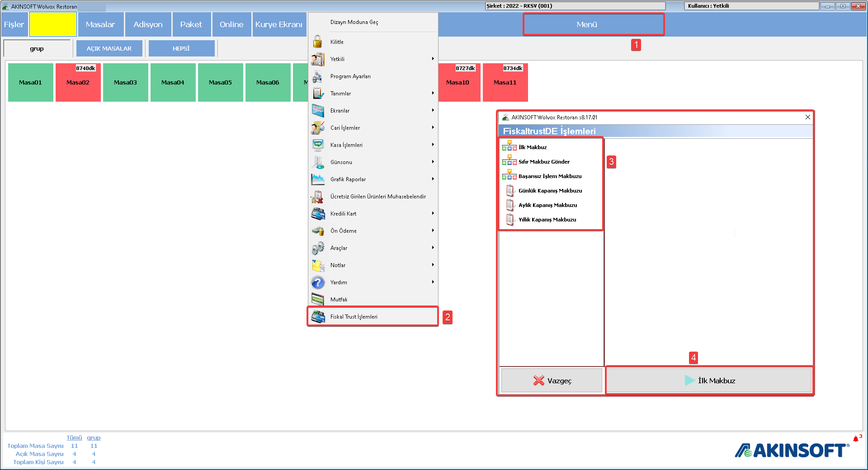Click the Cari İşlemler people icon
This screenshot has width=868, height=470.
click(318, 128)
